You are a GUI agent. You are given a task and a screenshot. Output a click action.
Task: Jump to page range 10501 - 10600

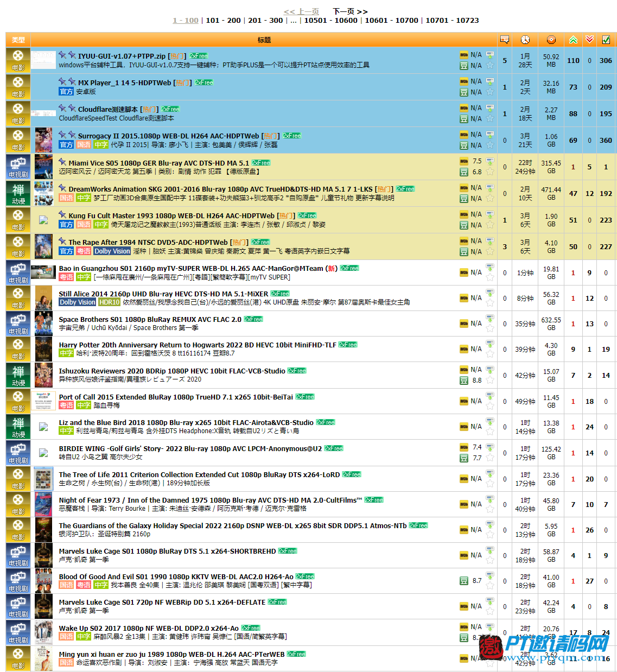tap(330, 20)
